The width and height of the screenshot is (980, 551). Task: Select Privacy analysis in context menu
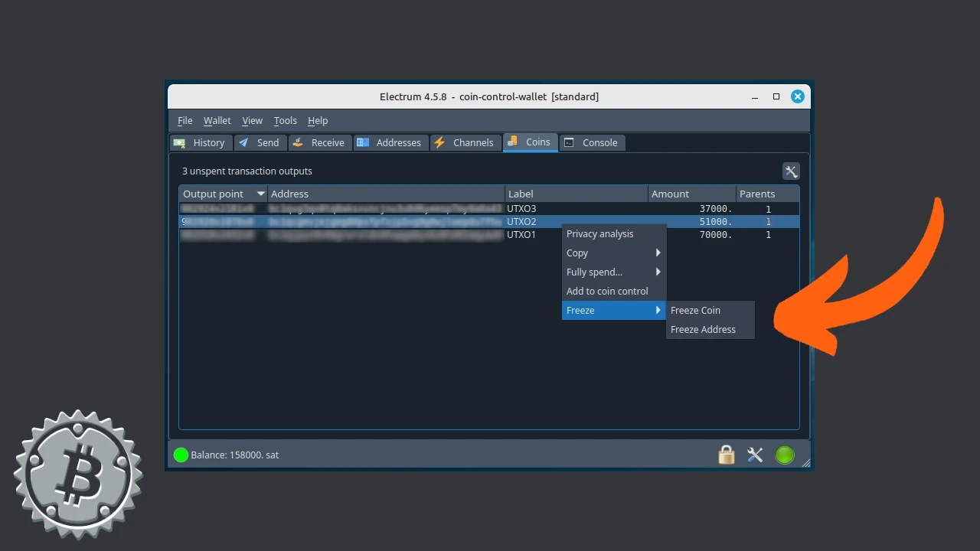tap(614, 234)
